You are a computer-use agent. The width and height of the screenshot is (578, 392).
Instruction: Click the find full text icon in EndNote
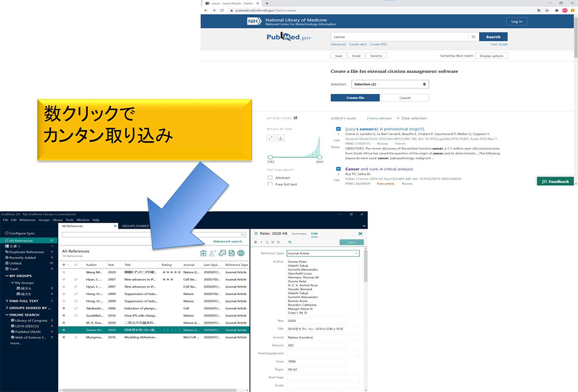click(231, 253)
